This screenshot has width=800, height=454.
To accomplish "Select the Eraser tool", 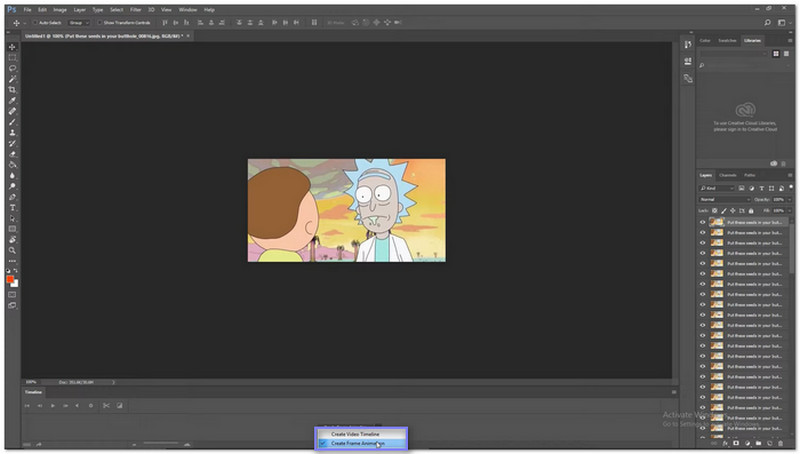I will pos(12,154).
